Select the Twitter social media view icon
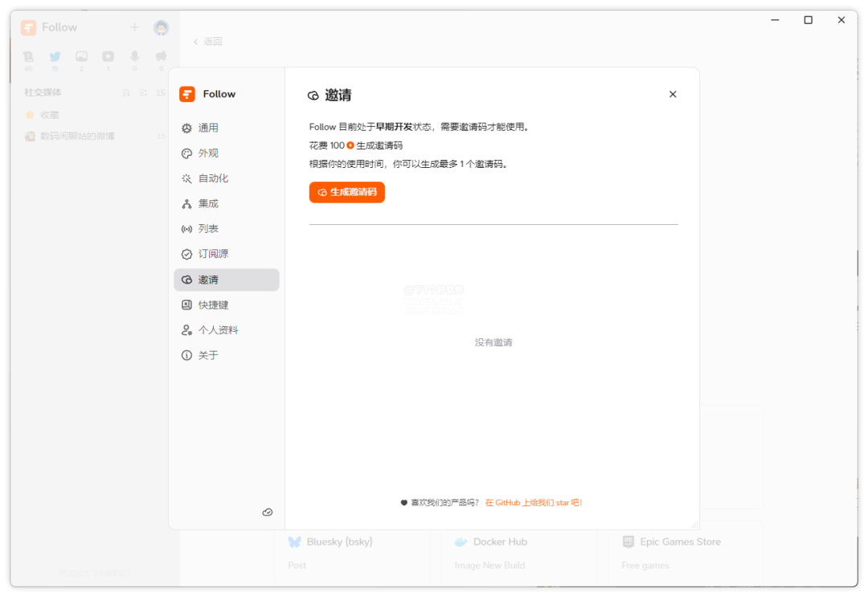Screen dimensions: 868x597 pos(55,56)
